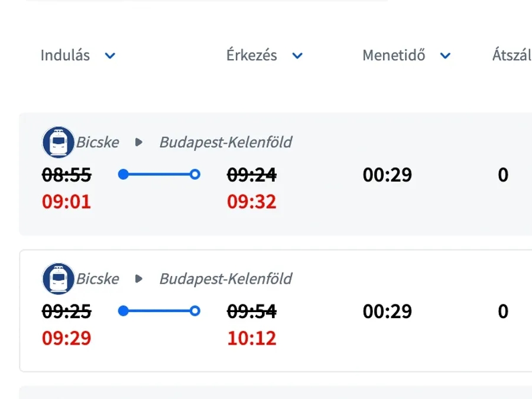Viewport: 532px width, 399px height.
Task: Sort by Menetidő column header
Action: pyautogui.click(x=394, y=56)
